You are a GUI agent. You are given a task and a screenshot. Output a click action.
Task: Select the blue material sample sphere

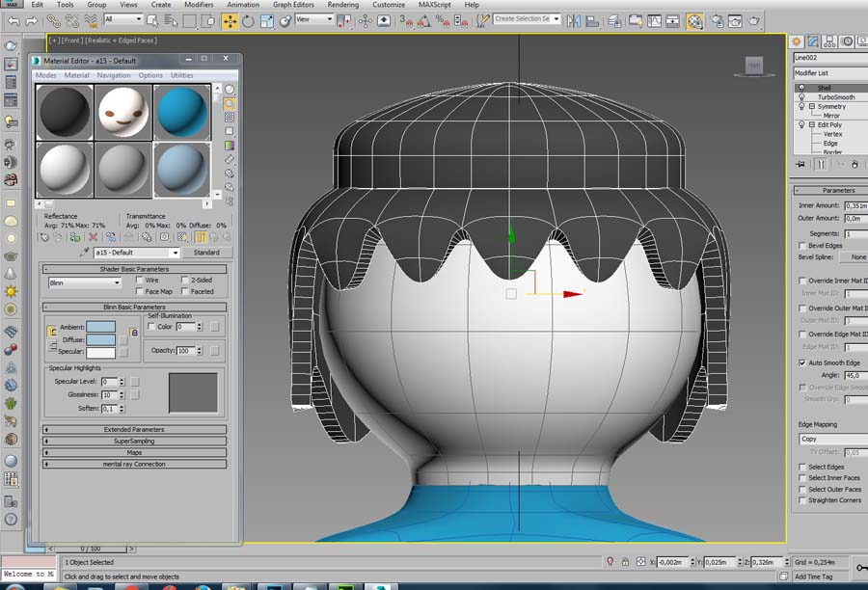[181, 112]
